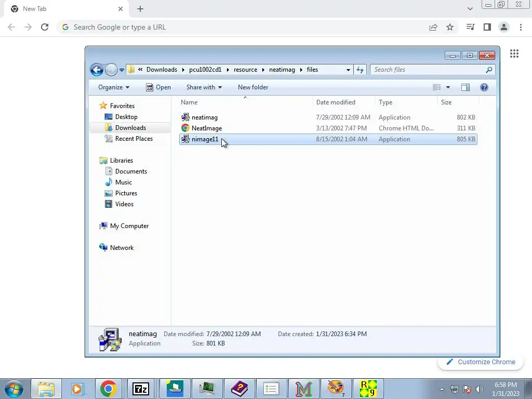The height and width of the screenshot is (399, 532).
Task: Open Favorites in navigation pane
Action: point(117,106)
